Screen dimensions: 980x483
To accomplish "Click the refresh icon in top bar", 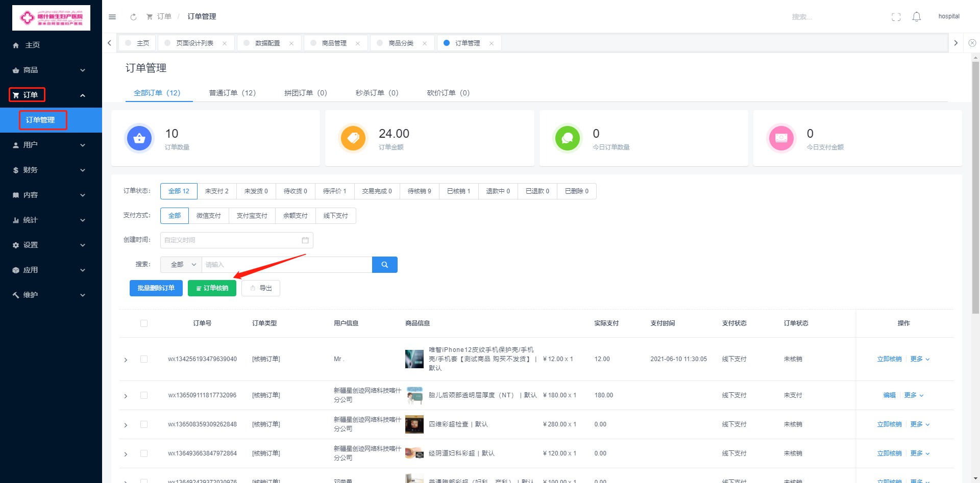I will point(133,17).
